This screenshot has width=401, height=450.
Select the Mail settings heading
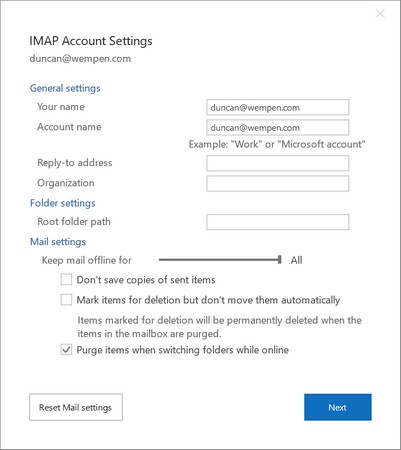[x=58, y=242]
